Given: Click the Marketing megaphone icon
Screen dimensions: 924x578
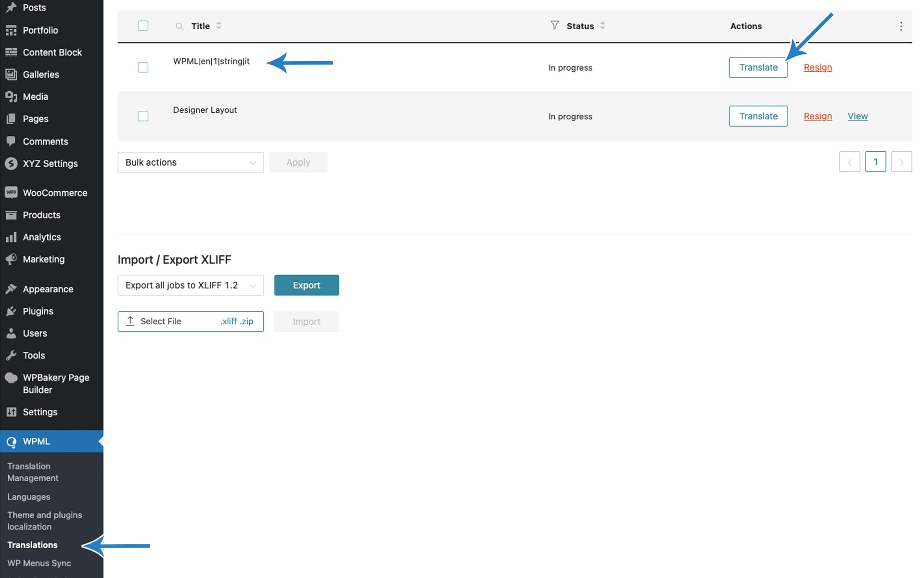Looking at the screenshot, I should point(11,259).
